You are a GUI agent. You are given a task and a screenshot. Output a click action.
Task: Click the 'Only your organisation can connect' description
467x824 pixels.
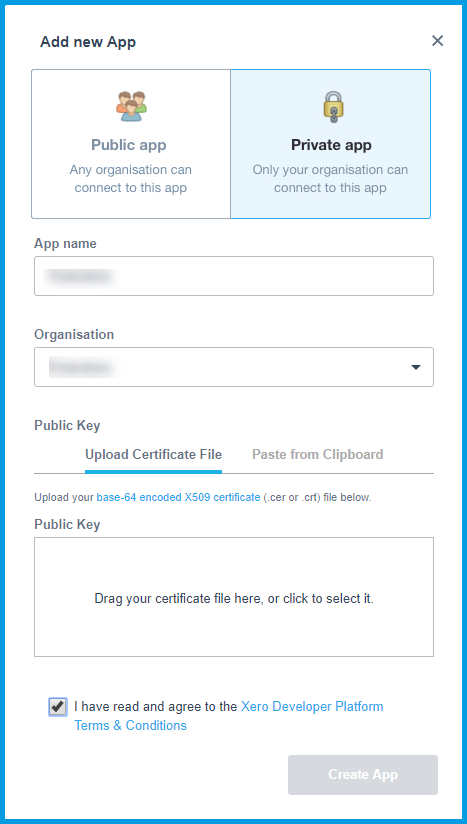pos(330,179)
